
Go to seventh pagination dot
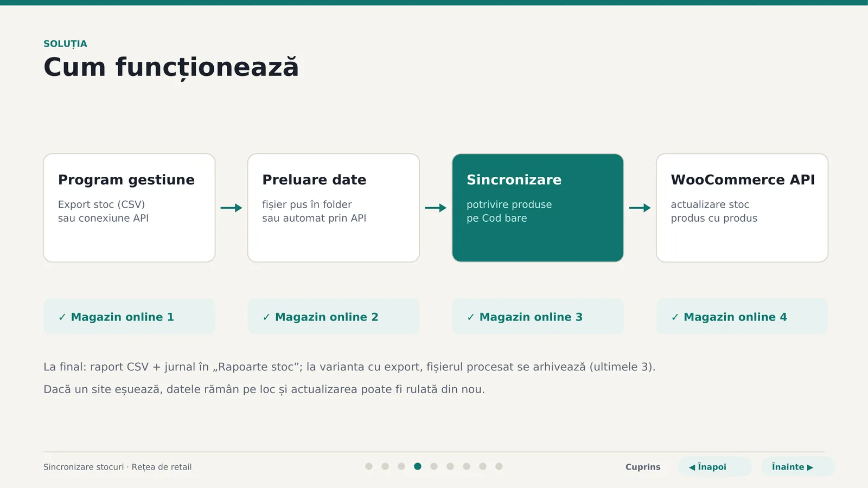point(467,466)
